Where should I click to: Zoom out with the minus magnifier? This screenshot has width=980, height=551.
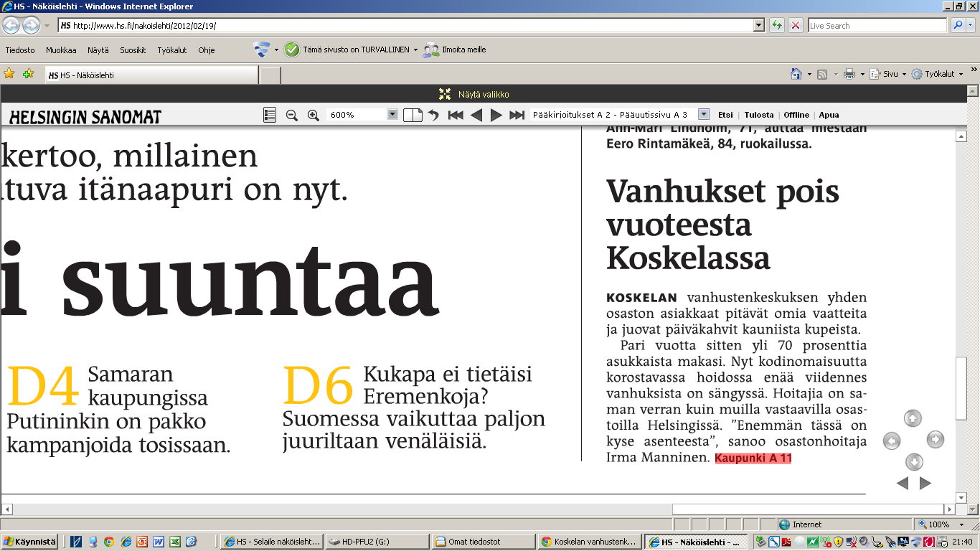tap(291, 115)
